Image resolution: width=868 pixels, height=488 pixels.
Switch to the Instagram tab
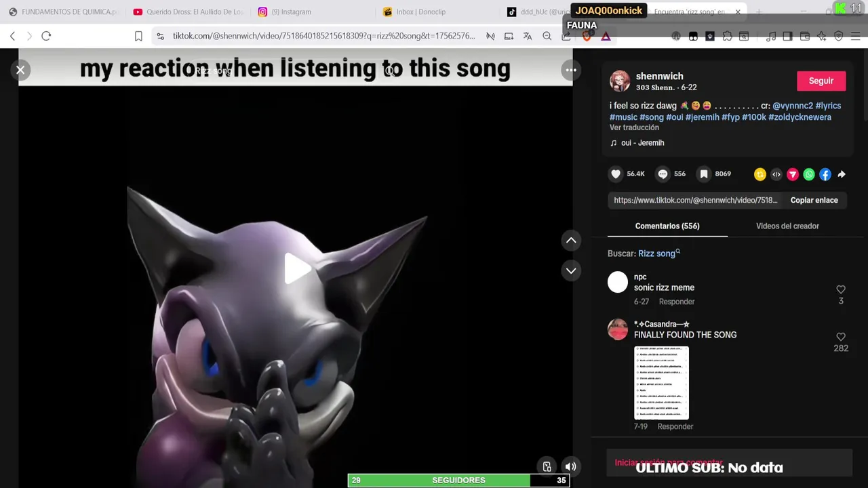(x=313, y=12)
